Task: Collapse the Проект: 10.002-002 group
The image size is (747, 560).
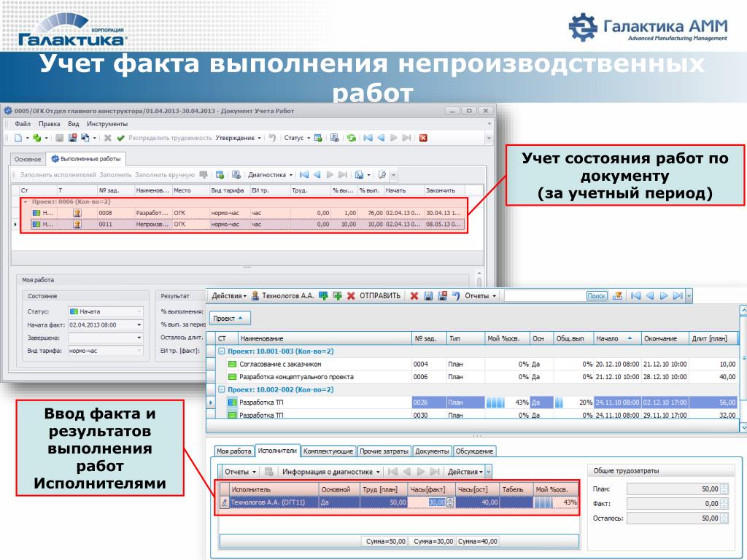Action: 222,389
